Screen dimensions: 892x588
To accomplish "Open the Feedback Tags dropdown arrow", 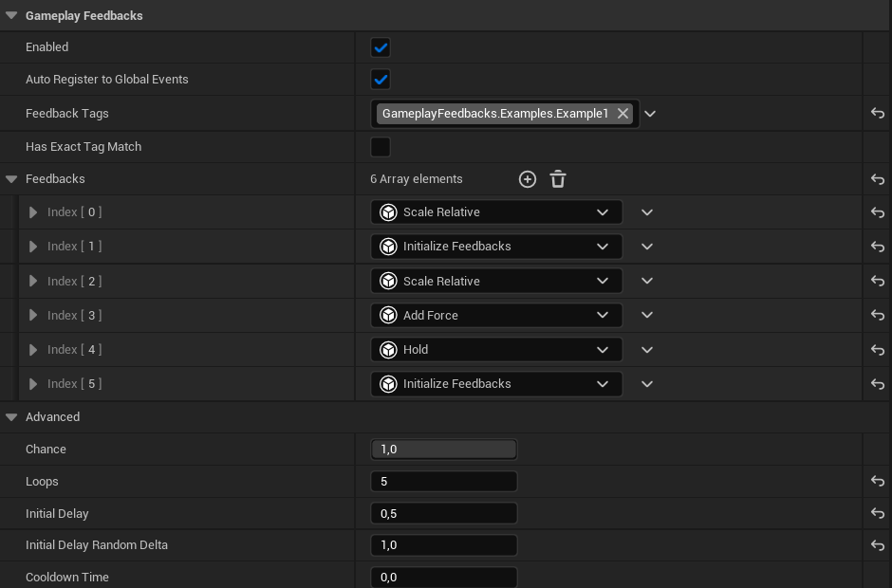I will tap(650, 114).
